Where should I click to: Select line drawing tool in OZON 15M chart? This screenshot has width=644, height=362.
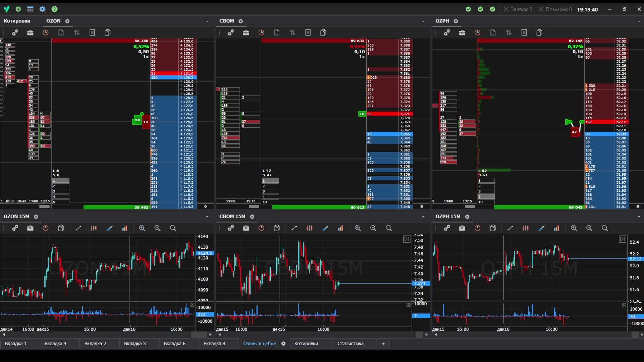[78, 228]
